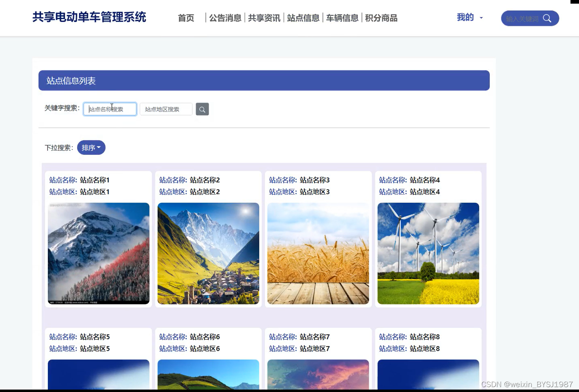Click the text 站点名称8
Image resolution: width=579 pixels, height=392 pixels.
[x=424, y=337]
